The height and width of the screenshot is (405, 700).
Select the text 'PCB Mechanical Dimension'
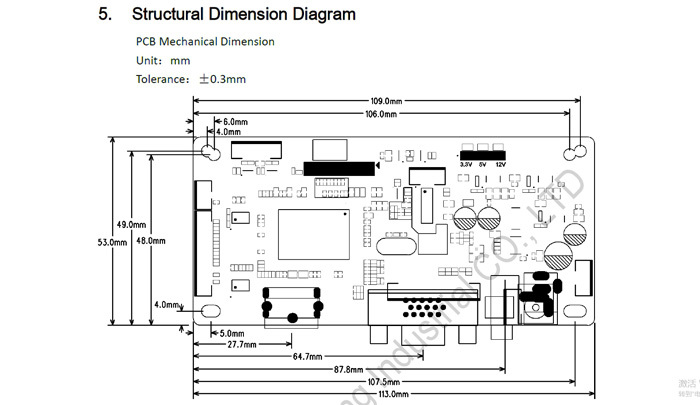[x=205, y=42]
